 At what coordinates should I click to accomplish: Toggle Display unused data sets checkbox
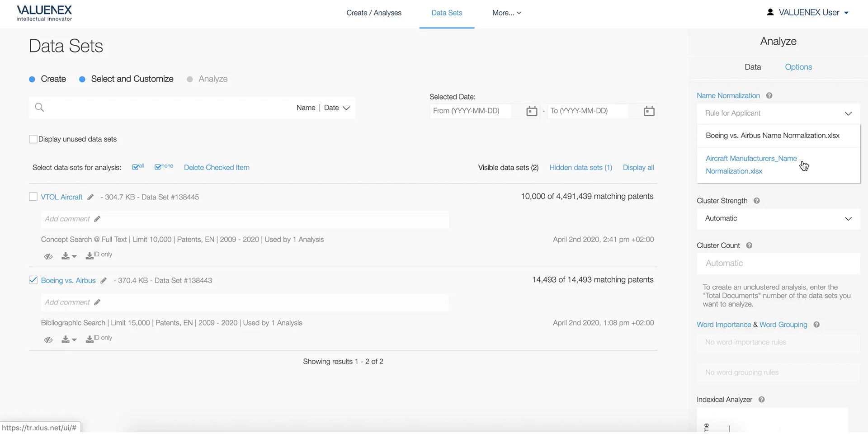(33, 139)
